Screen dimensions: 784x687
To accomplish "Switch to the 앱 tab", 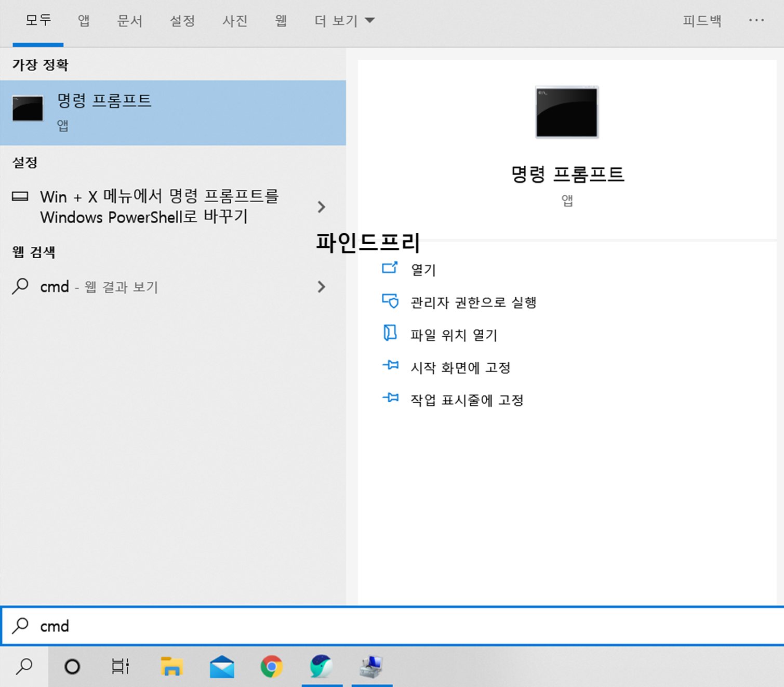I will (84, 21).
